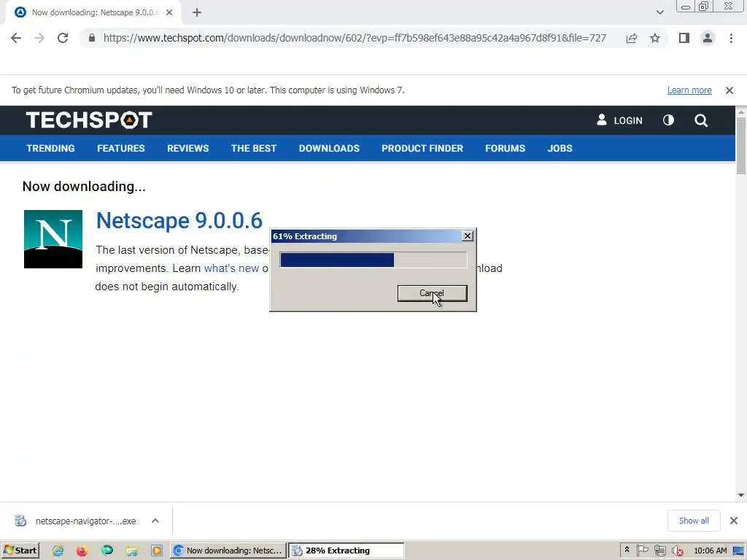
Task: Close the 61% Extracting dialog
Action: pyautogui.click(x=468, y=236)
